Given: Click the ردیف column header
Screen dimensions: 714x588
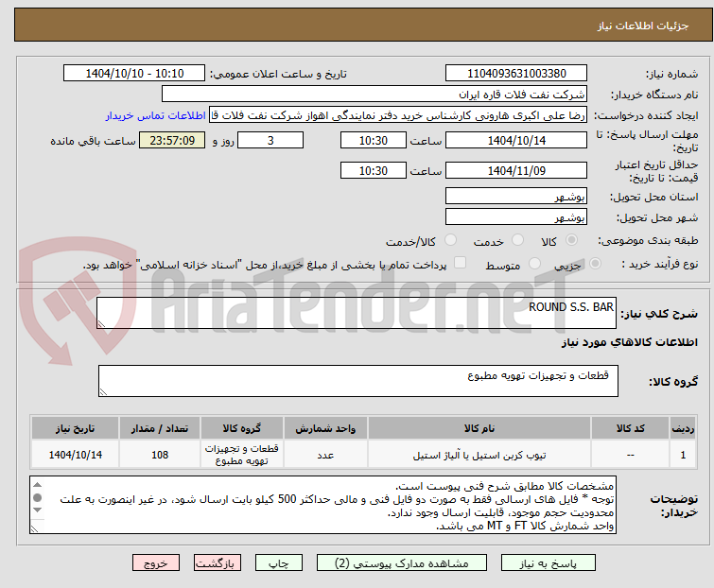Looking at the screenshot, I should 683,428.
